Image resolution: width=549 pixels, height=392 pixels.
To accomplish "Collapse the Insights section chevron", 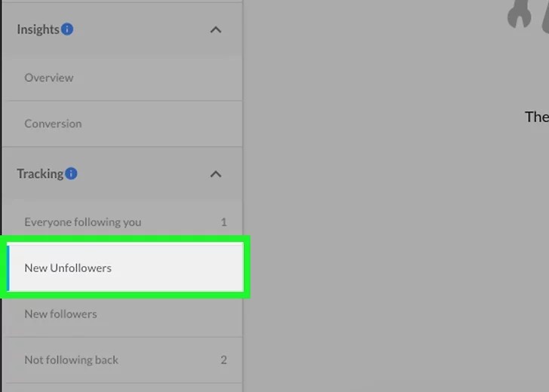I will click(x=216, y=29).
